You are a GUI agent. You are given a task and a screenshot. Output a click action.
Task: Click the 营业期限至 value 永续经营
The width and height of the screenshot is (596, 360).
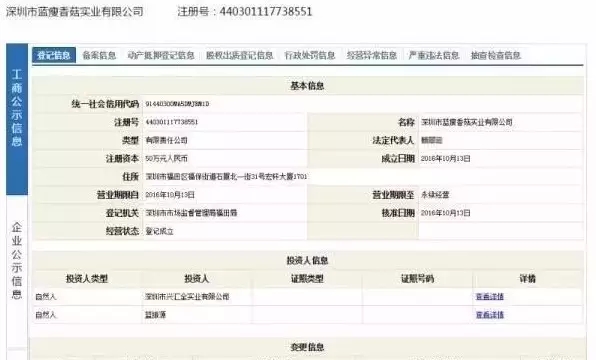pyautogui.click(x=435, y=195)
